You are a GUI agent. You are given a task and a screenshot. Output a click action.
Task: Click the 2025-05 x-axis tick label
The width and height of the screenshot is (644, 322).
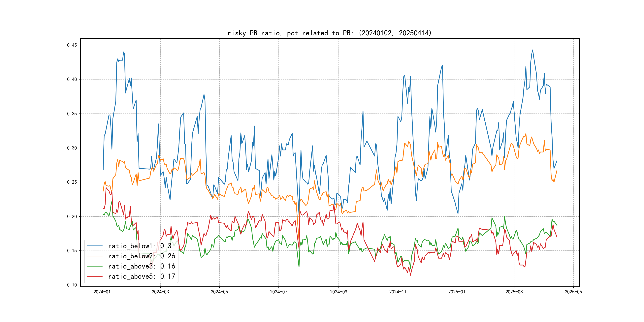pyautogui.click(x=573, y=292)
